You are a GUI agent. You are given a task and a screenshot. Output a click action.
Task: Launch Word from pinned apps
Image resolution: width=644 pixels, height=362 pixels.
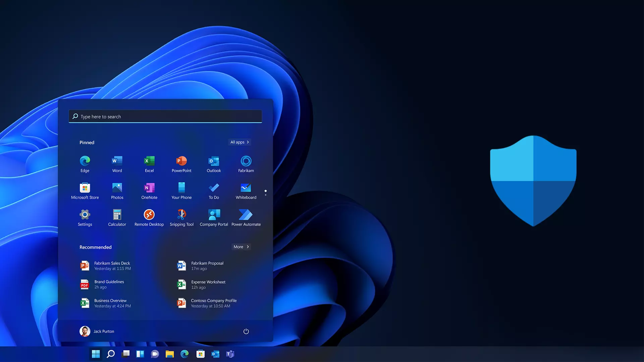click(117, 164)
